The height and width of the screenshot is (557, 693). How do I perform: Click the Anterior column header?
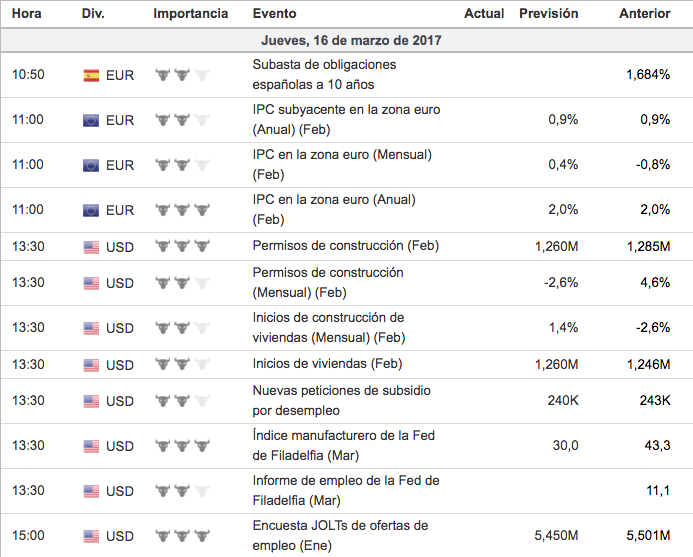(644, 14)
